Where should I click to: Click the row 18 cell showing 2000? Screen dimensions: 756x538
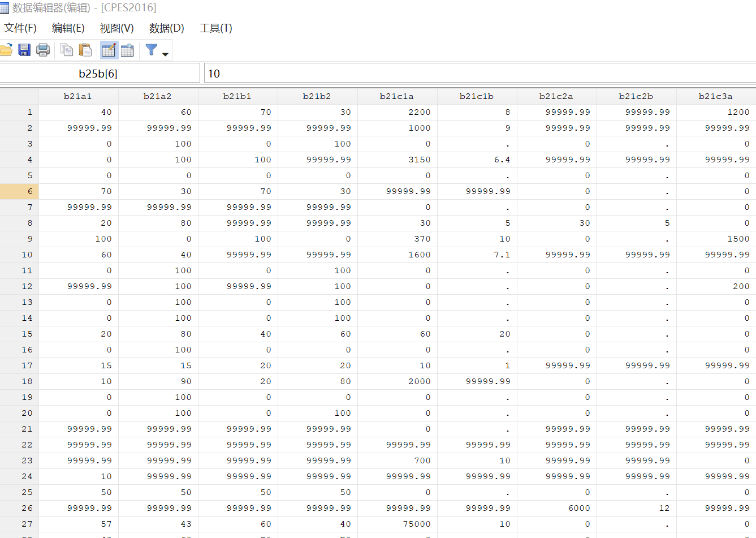pyautogui.click(x=397, y=381)
